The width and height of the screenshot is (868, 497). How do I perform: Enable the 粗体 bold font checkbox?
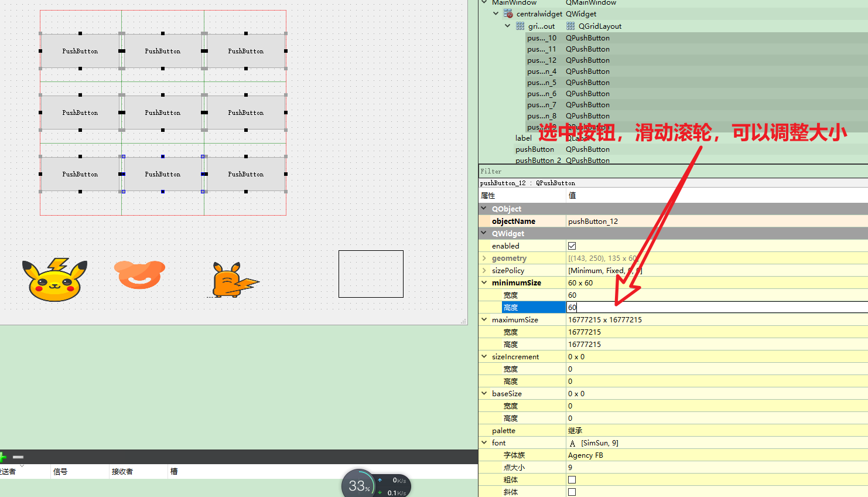(x=571, y=479)
